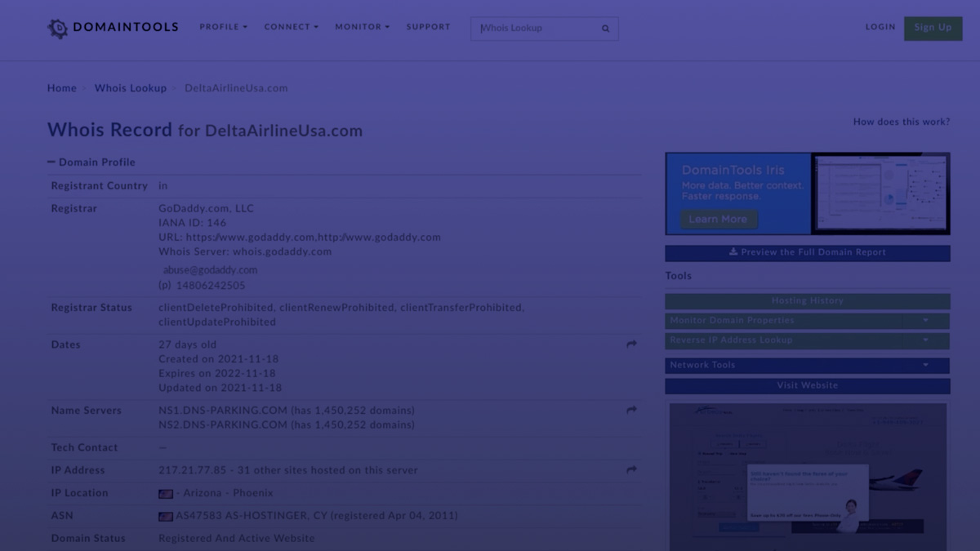Image resolution: width=980 pixels, height=551 pixels.
Task: Click Learn More in DomainTools Iris ad
Action: (x=718, y=220)
